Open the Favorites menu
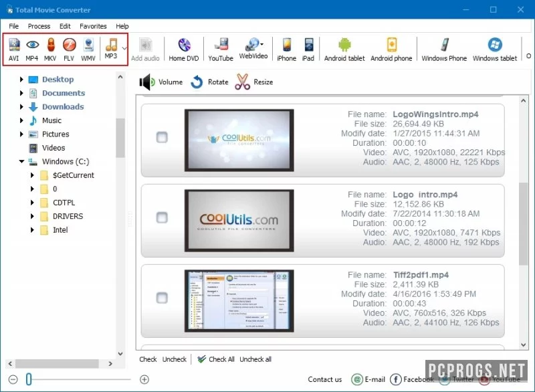This screenshot has height=392, width=535. (x=93, y=26)
